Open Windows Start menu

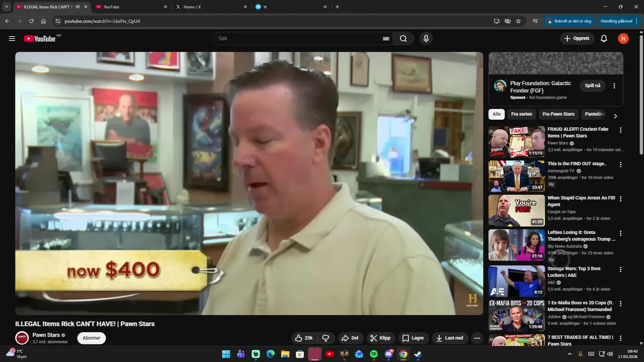(226, 354)
